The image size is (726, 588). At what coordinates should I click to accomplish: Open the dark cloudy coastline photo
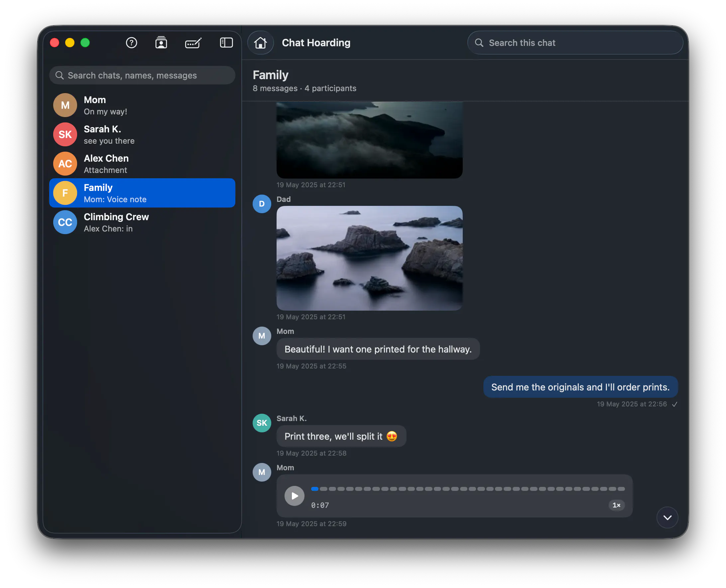pyautogui.click(x=369, y=140)
